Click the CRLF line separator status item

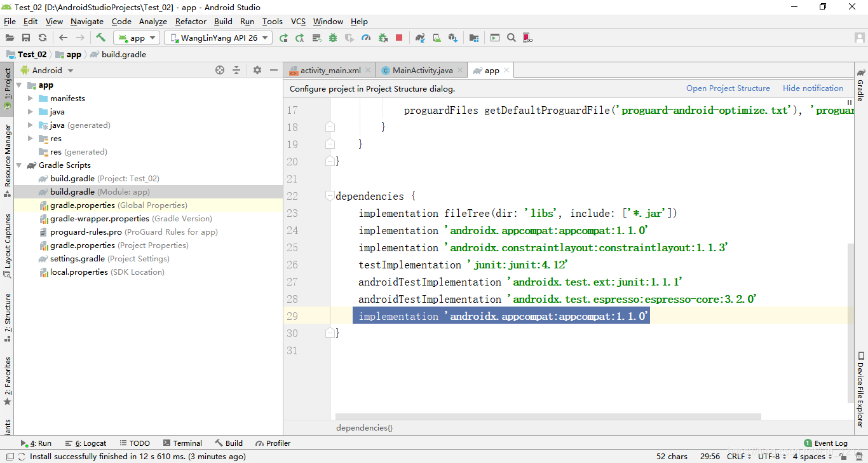pos(739,457)
